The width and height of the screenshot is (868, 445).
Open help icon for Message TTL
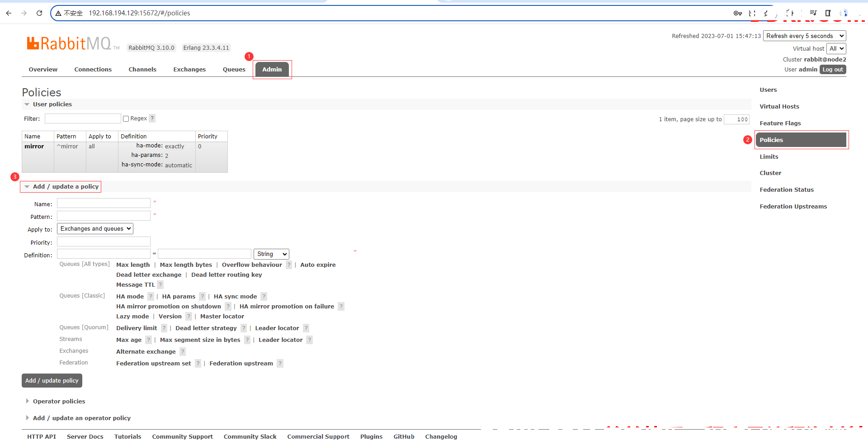point(160,285)
